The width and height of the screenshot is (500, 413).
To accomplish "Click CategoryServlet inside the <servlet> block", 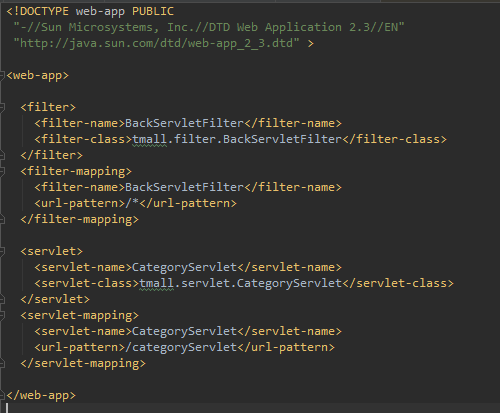I will pos(185,268).
